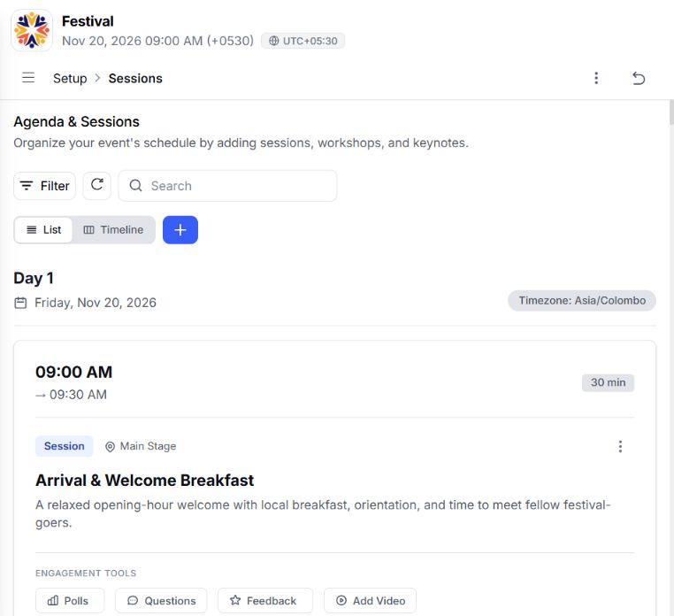
Task: Click the Feedback button
Action: click(x=265, y=600)
